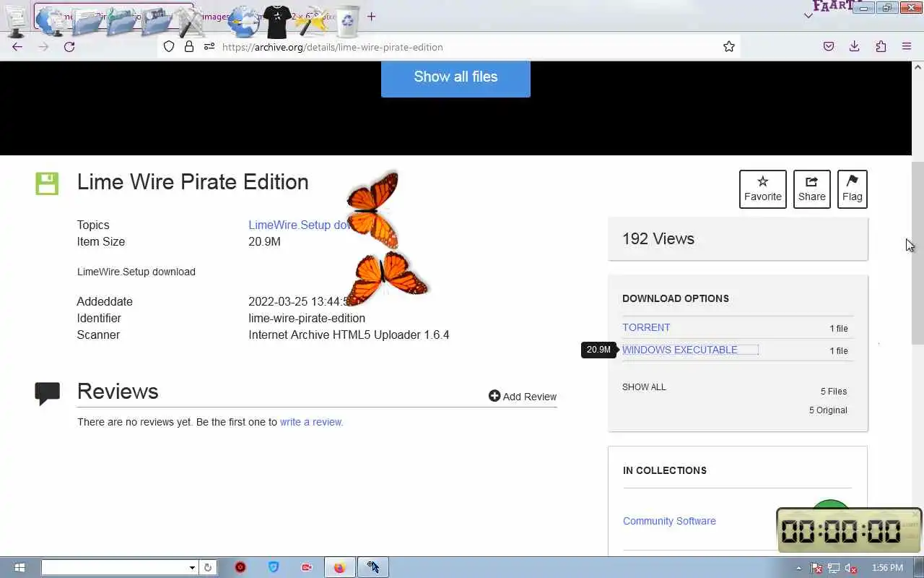
Task: Click the 00:00:00 timer widget
Action: click(849, 531)
